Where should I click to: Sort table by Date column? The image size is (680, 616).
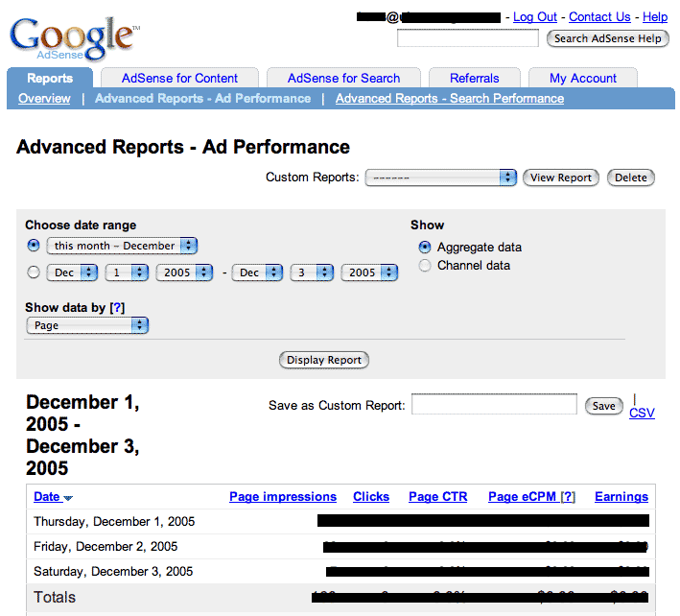coord(47,497)
